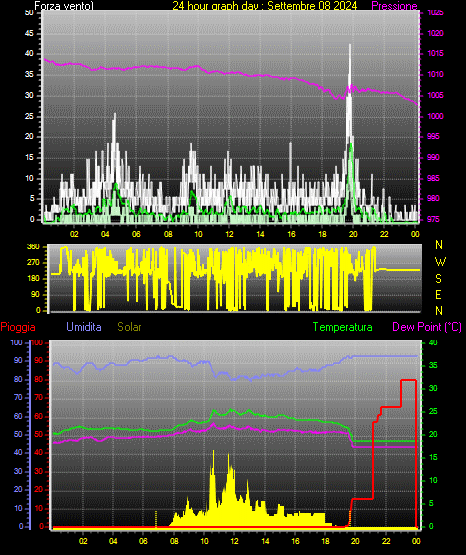
Task: Click the Pressione legend label
Action: pos(394,6)
